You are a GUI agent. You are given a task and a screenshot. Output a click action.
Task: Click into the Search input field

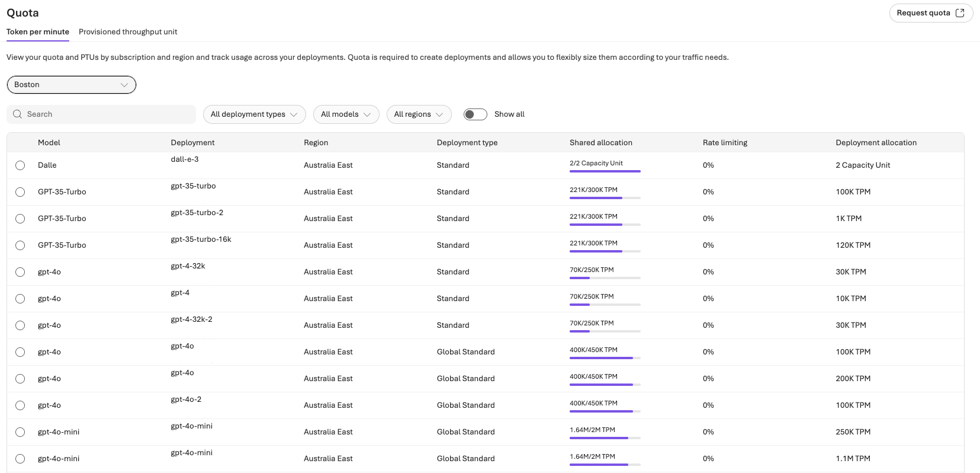coord(107,114)
